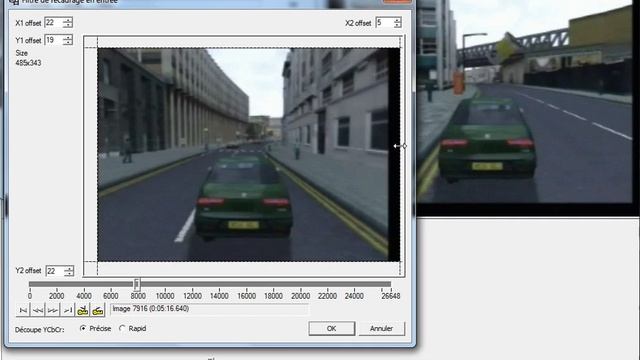
Task: Jump to the last frame button
Action: 68,311
